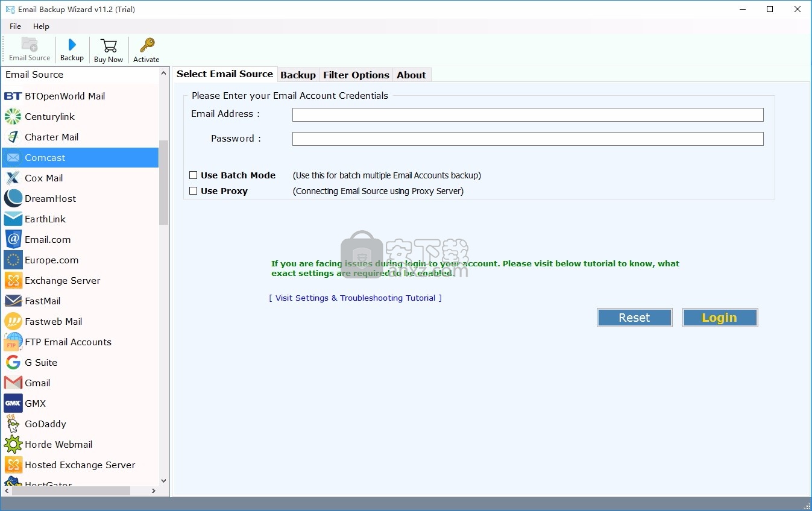This screenshot has width=812, height=511.
Task: Click the source list vertical scrollbar thumb
Action: 164,183
